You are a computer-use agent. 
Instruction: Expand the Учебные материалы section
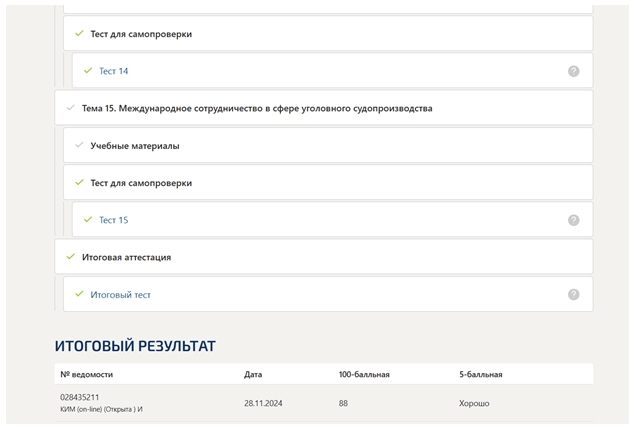tap(328, 145)
